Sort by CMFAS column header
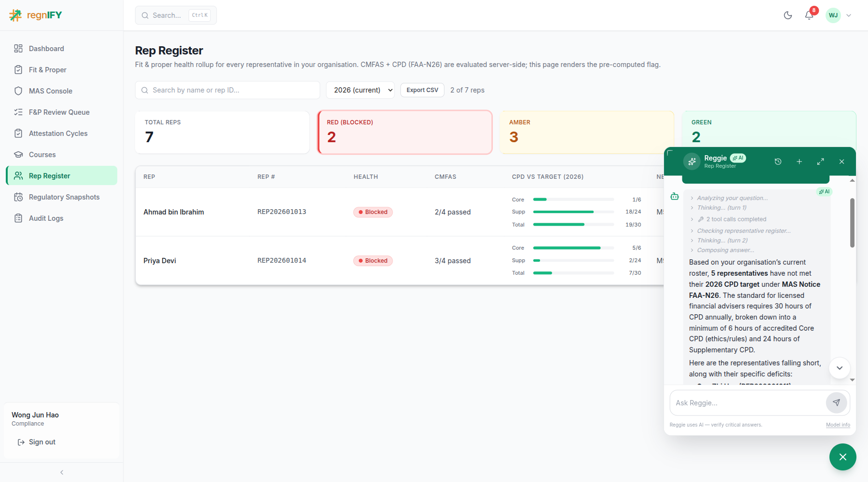Screen dimensions: 868x482 [445, 177]
